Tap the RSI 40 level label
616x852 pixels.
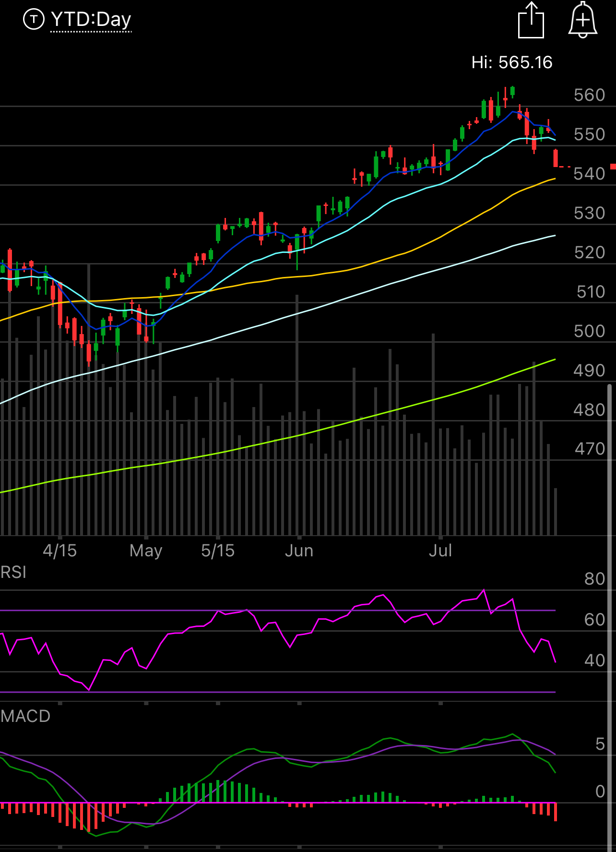[594, 660]
